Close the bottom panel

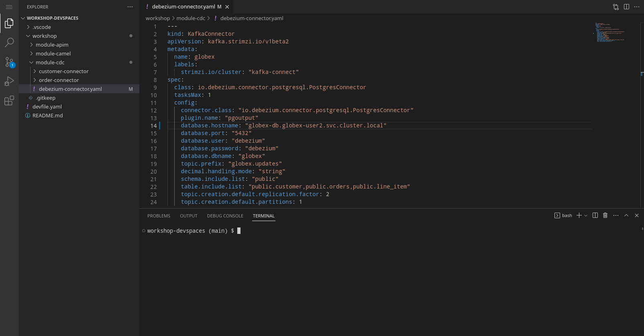pos(637,215)
